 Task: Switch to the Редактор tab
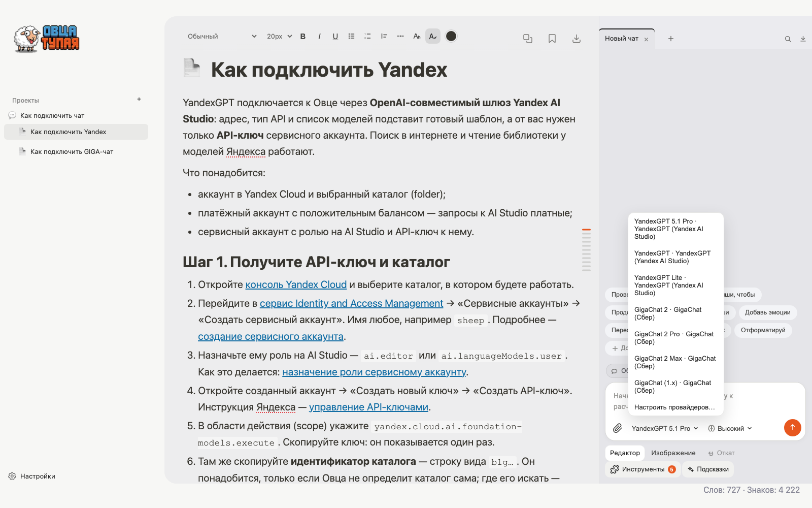625,453
